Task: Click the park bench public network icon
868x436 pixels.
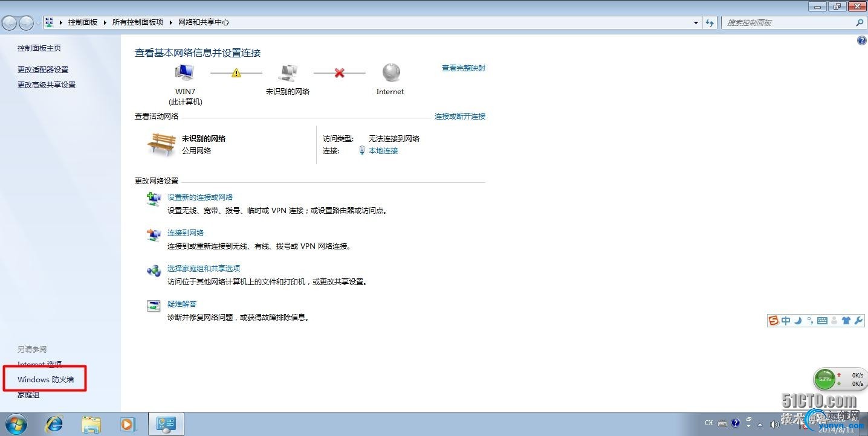Action: 161,145
